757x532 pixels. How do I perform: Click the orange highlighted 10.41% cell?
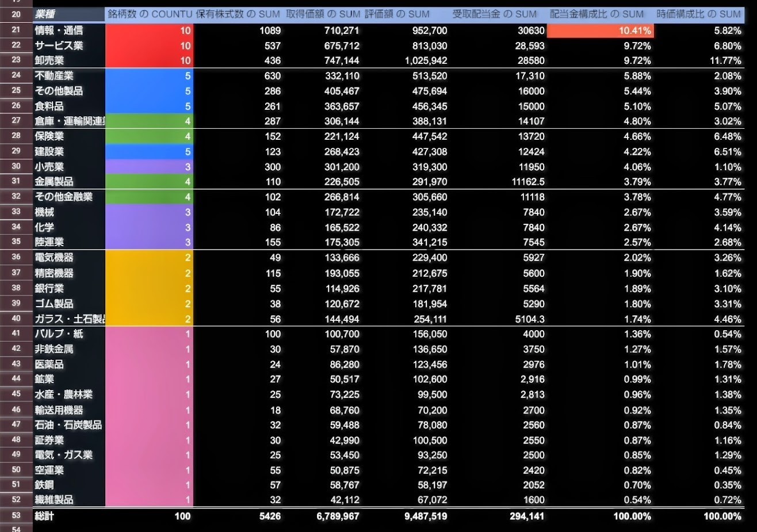point(600,30)
